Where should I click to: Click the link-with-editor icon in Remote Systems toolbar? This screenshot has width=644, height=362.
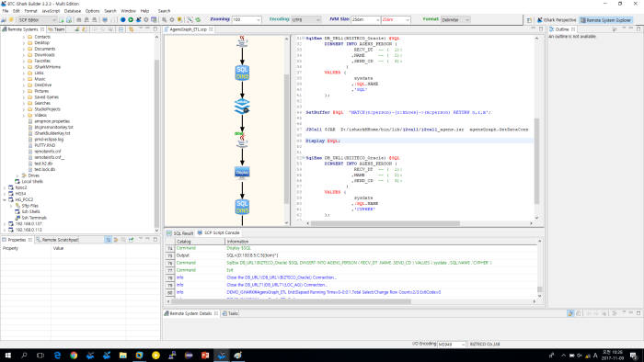tap(132, 29)
